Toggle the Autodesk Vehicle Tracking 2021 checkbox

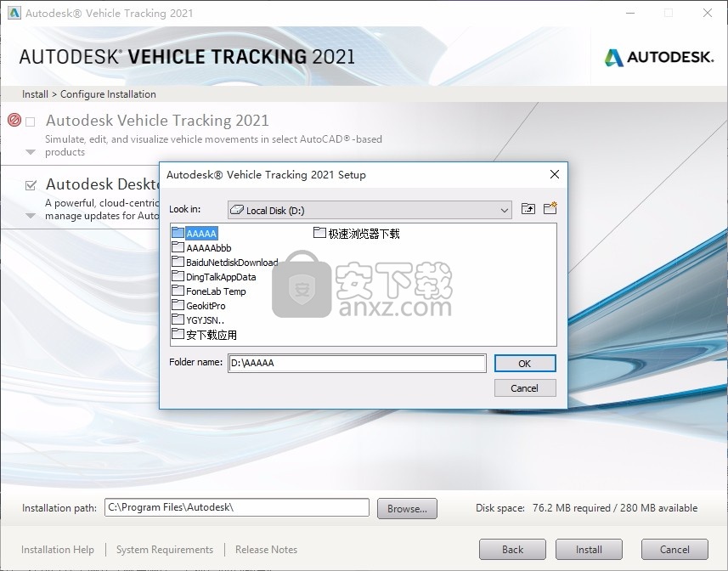tap(31, 122)
